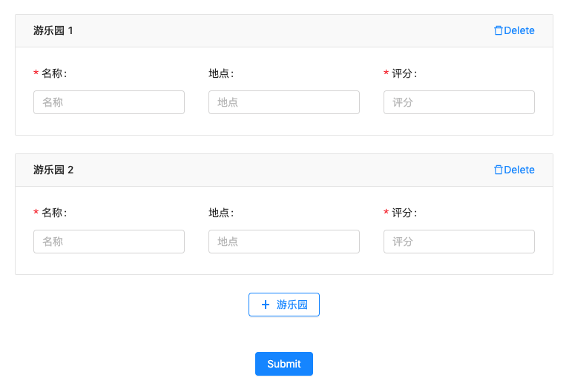Click the 评分 label in 游乐园 1
This screenshot has height=392, width=569.
tap(404, 73)
